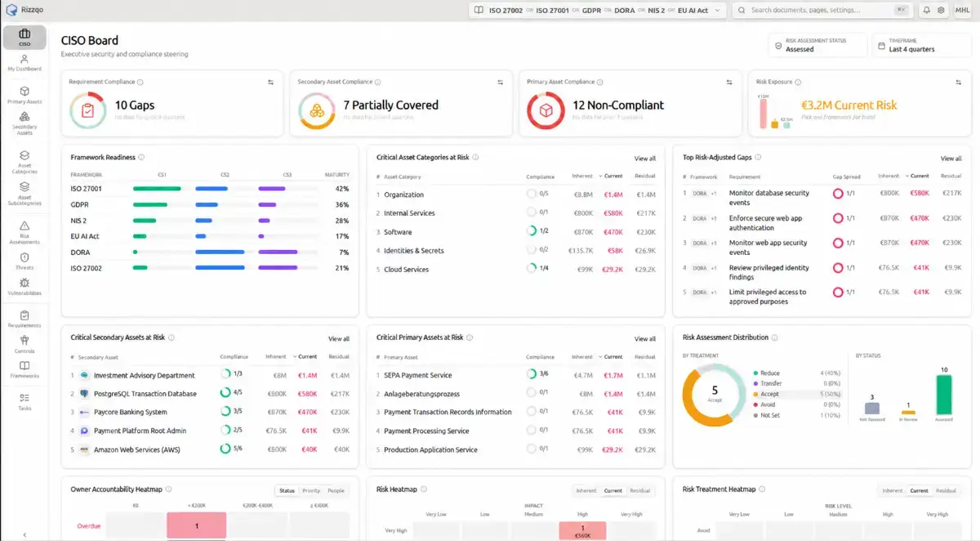Open Identities & Secrets category row

tap(516, 251)
